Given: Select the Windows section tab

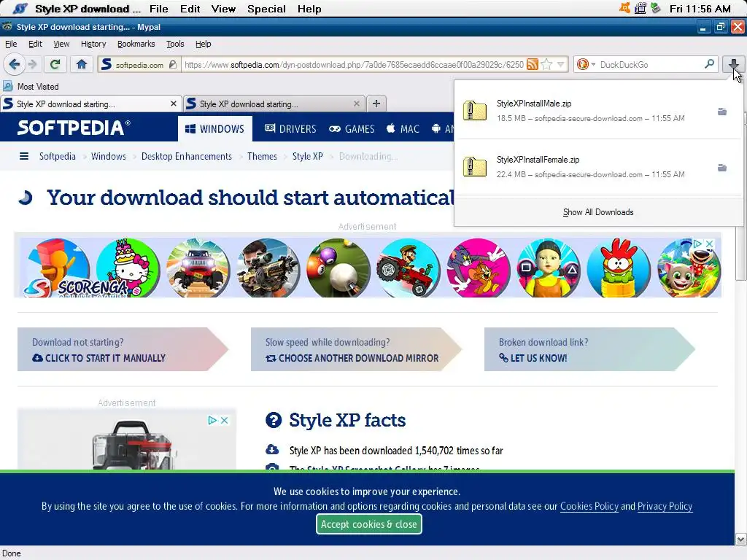Looking at the screenshot, I should (x=215, y=128).
